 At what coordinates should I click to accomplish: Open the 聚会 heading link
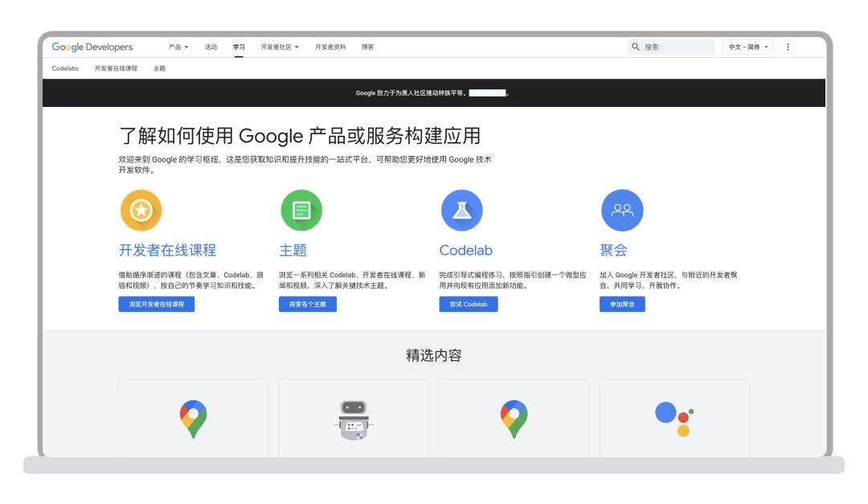coord(613,250)
